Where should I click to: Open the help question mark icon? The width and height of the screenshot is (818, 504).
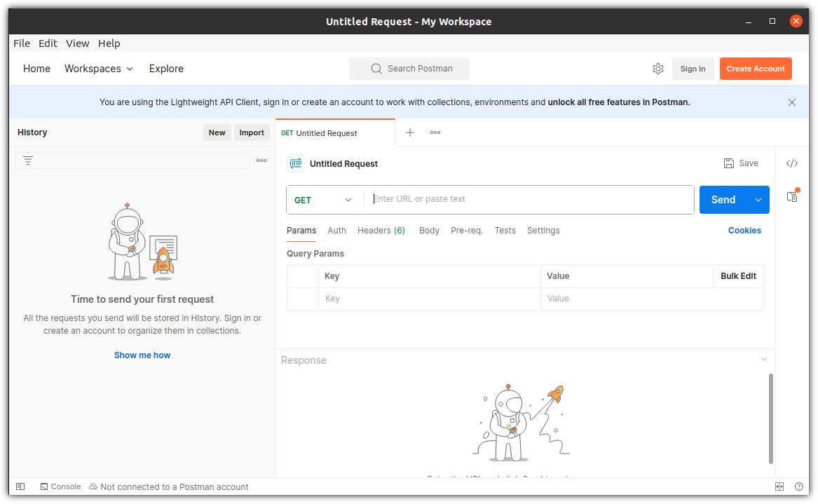point(798,486)
